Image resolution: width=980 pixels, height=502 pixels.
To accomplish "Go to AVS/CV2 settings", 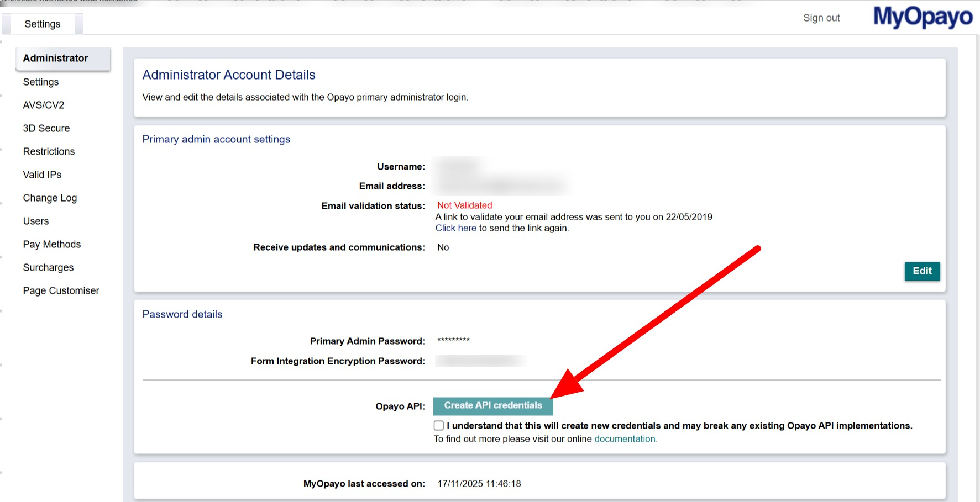I will point(44,105).
